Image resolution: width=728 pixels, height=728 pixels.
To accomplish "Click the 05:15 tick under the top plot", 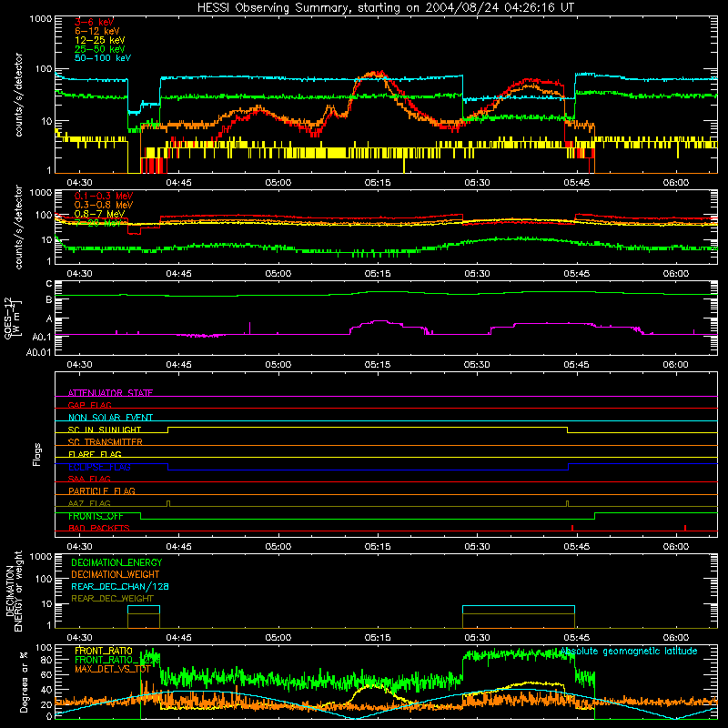I will click(378, 183).
